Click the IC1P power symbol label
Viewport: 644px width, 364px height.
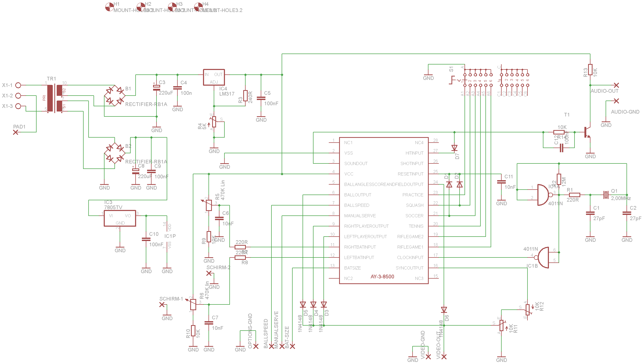(170, 236)
